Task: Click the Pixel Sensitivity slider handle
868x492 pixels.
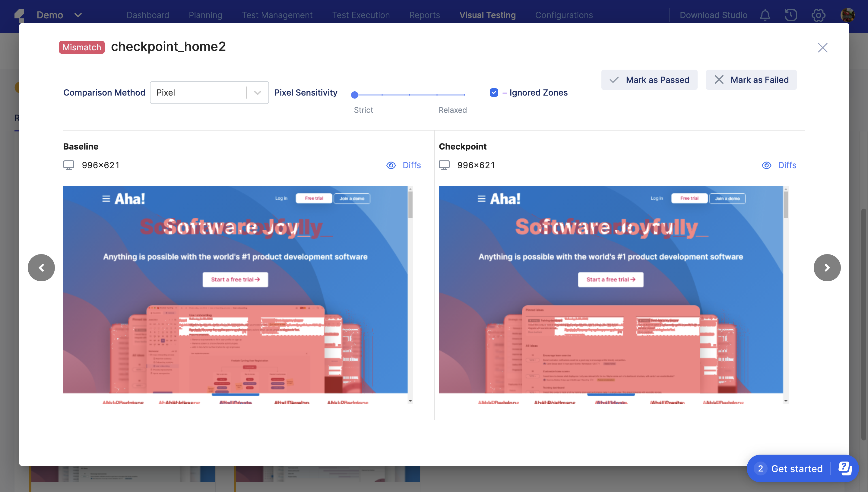Action: pos(355,95)
